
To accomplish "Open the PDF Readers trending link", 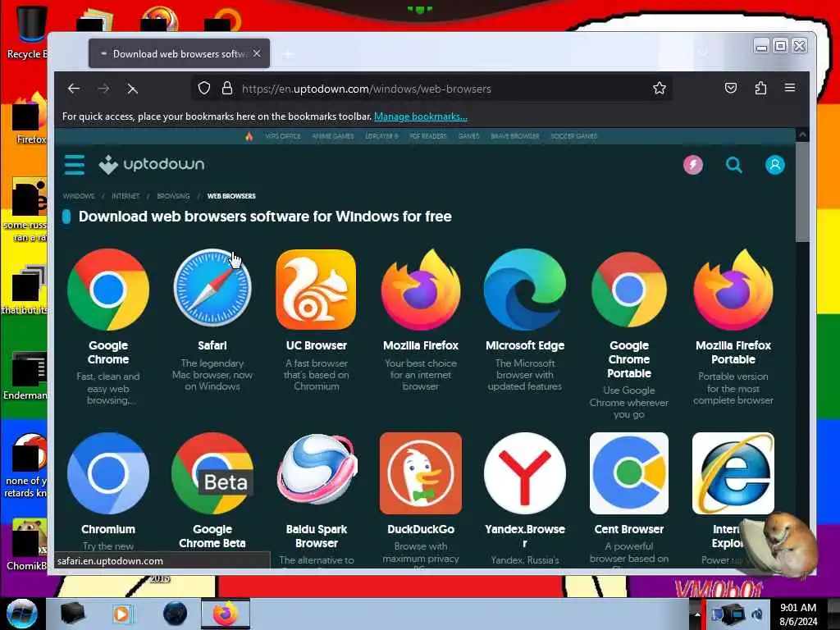I will point(427,136).
